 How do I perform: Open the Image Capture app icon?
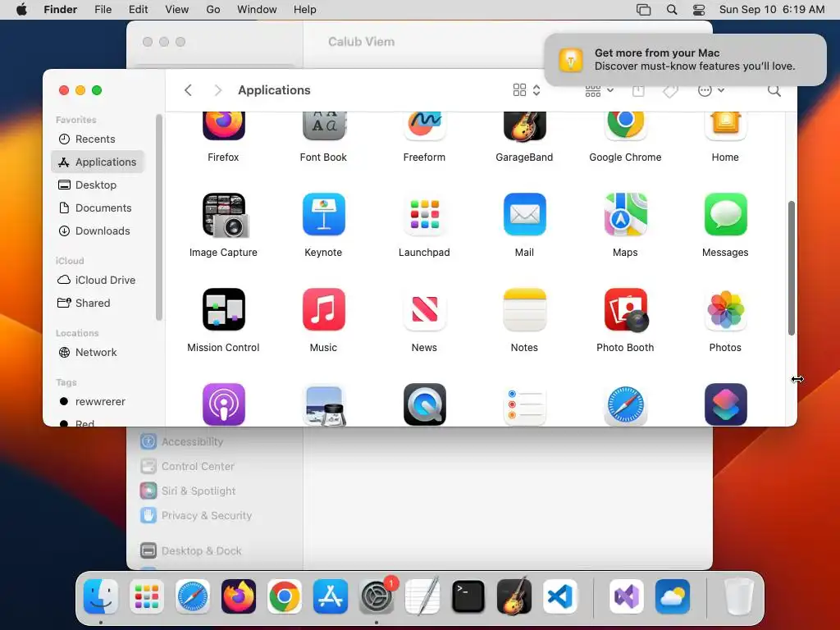225,216
